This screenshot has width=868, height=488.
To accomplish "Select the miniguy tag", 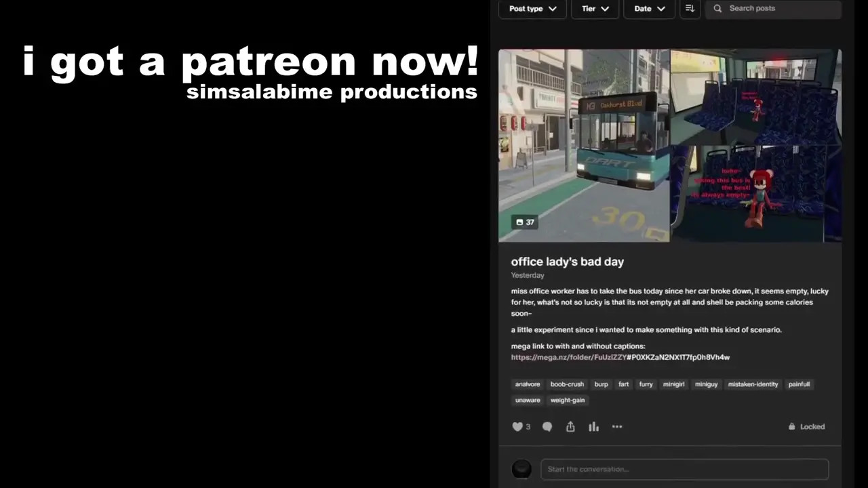I will coord(706,384).
